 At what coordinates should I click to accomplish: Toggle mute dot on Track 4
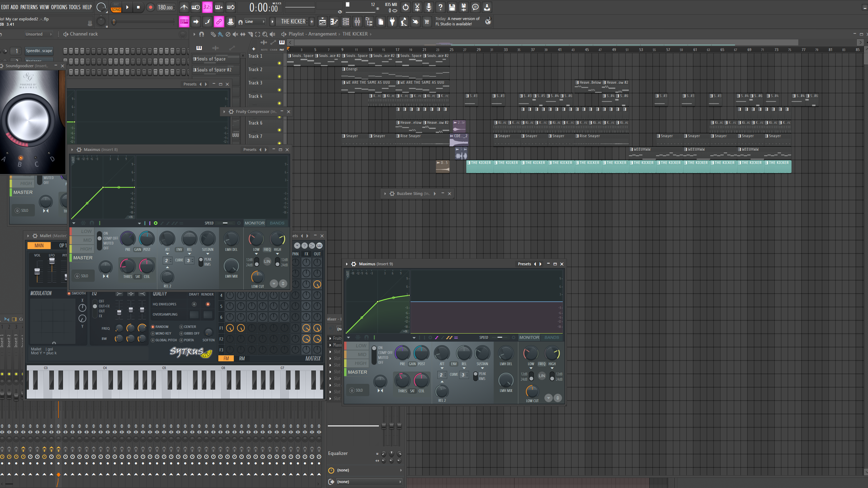point(279,103)
